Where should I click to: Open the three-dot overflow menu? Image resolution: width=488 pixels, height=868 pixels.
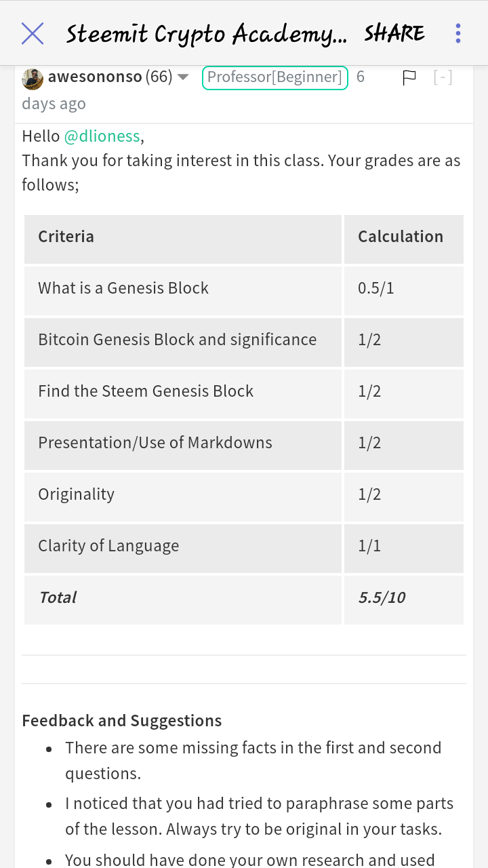tap(458, 33)
